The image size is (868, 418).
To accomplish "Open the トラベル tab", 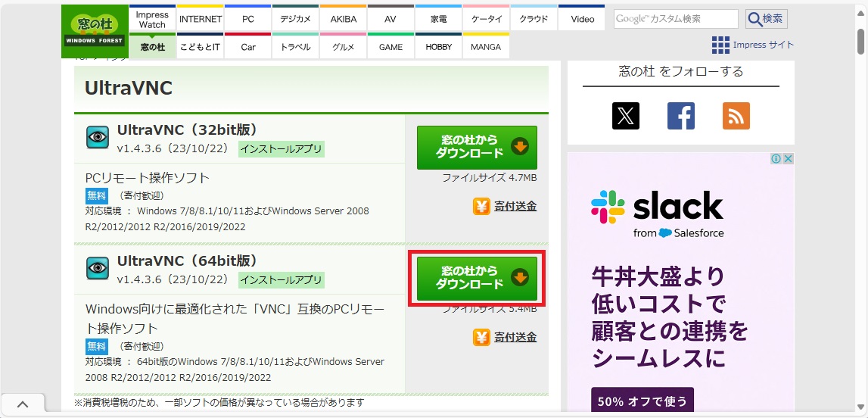I will point(296,46).
